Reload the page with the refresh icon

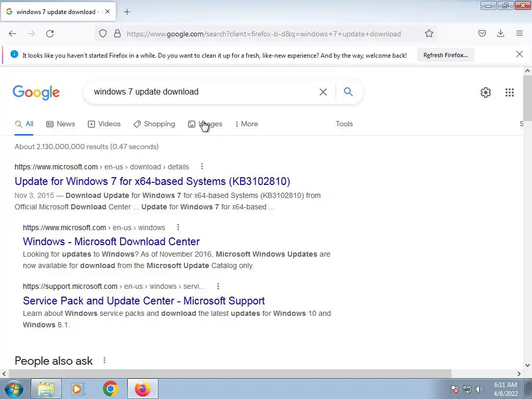point(50,34)
